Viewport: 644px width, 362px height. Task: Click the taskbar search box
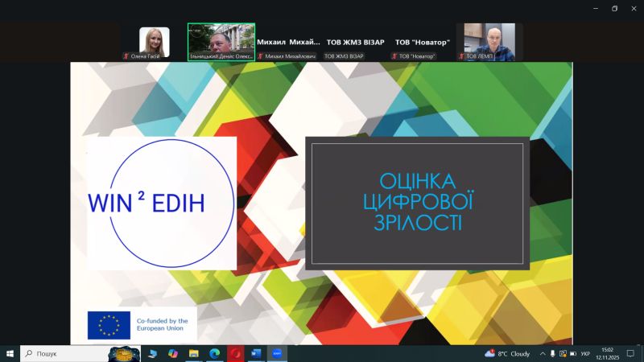(x=64, y=353)
